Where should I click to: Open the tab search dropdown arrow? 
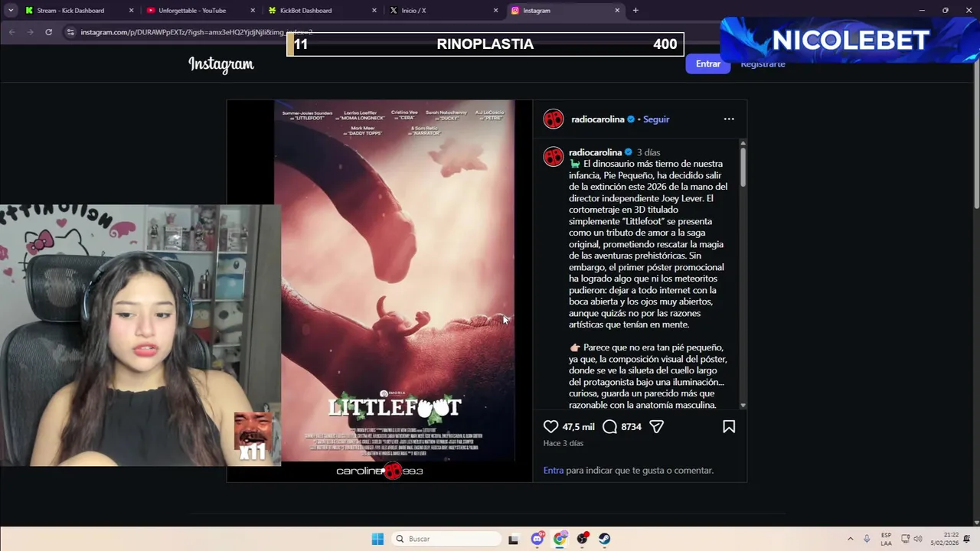click(11, 10)
